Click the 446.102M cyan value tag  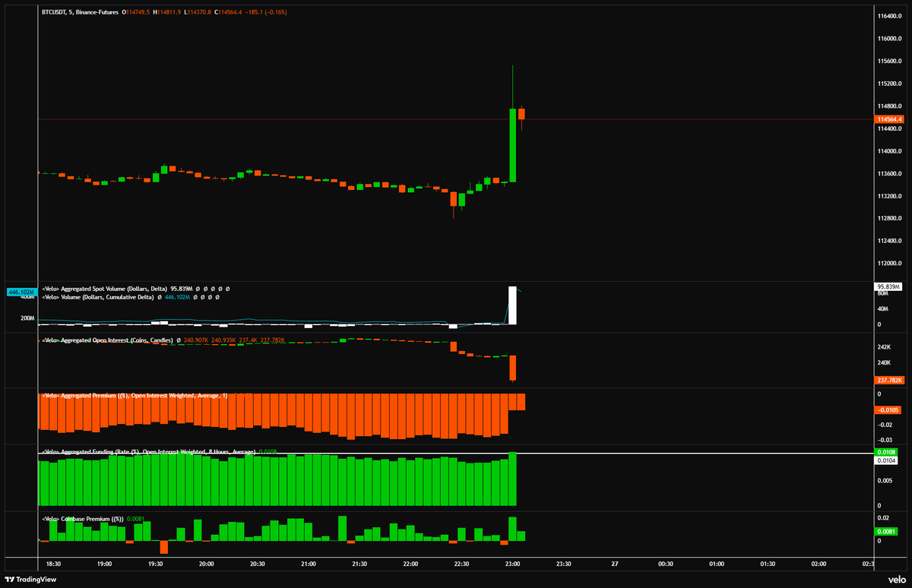(21, 292)
